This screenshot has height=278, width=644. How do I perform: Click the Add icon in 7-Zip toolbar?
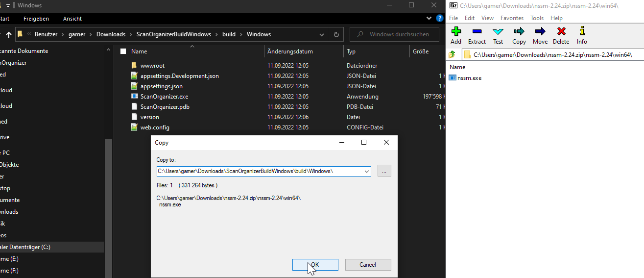coord(456,31)
